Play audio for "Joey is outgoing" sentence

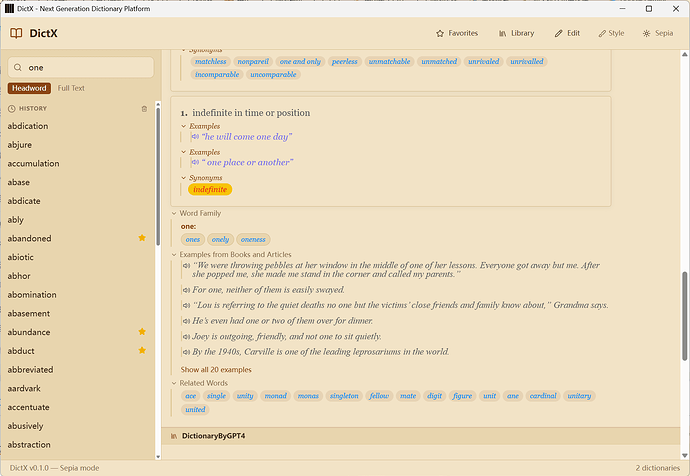click(x=187, y=337)
